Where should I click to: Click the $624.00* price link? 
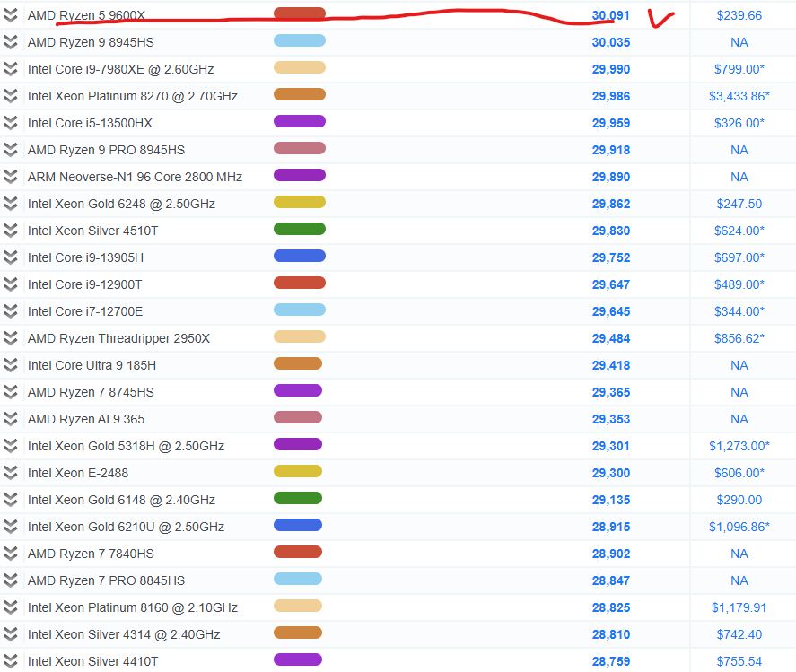click(x=739, y=231)
